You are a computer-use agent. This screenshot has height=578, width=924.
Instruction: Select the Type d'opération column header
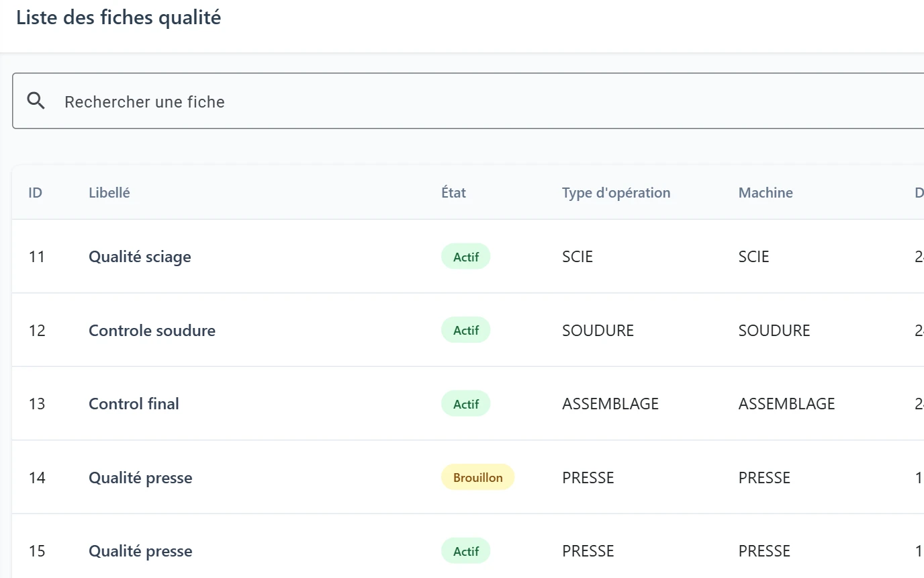[x=616, y=193]
